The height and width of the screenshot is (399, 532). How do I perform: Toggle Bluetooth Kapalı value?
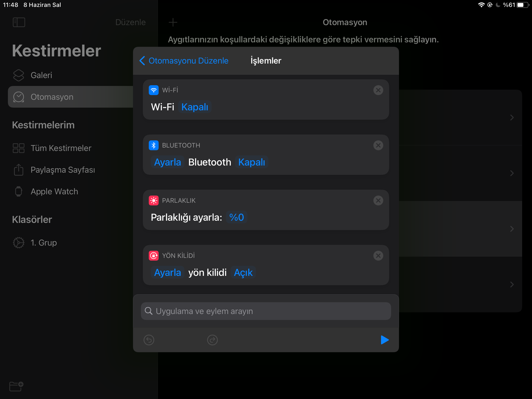(252, 162)
